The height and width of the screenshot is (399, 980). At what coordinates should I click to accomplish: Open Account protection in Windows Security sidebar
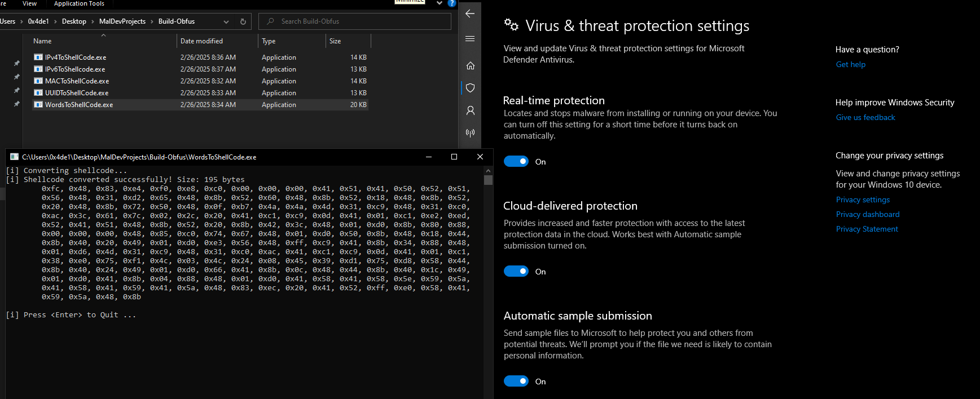click(x=470, y=110)
